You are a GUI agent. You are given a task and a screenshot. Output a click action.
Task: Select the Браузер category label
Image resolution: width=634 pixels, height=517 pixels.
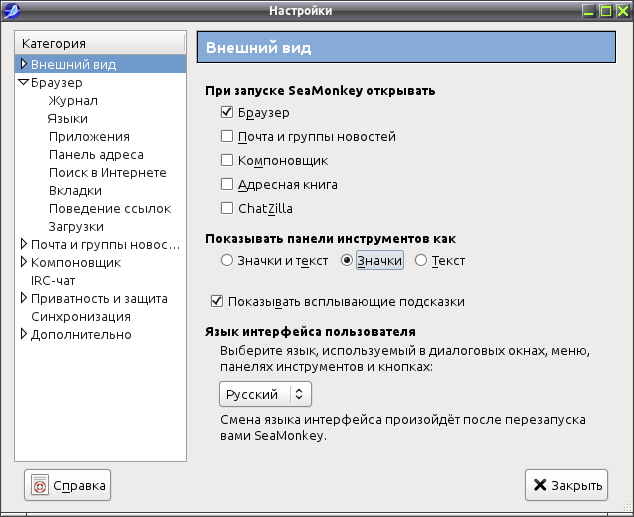pyautogui.click(x=57, y=82)
